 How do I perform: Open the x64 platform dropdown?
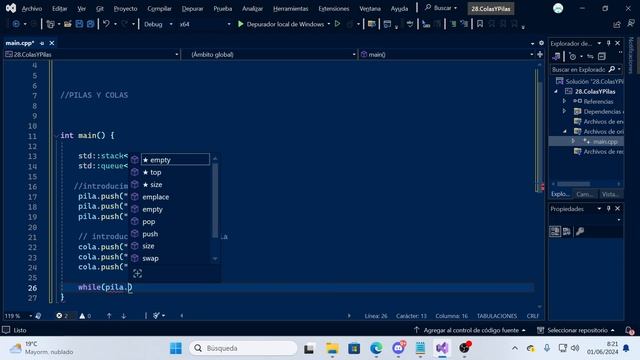tap(205, 24)
